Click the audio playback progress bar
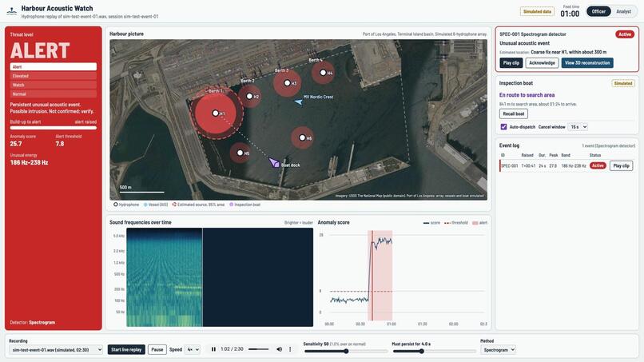644x362 pixels. coord(259,349)
